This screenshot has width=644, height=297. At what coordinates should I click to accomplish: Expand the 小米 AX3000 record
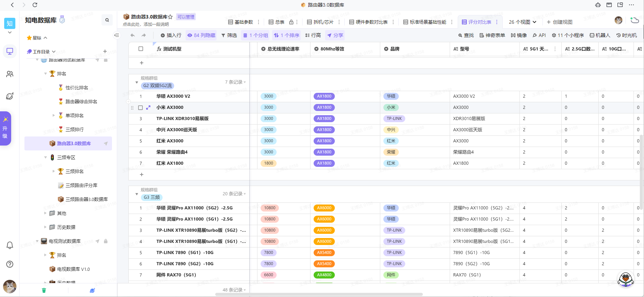[x=148, y=107]
